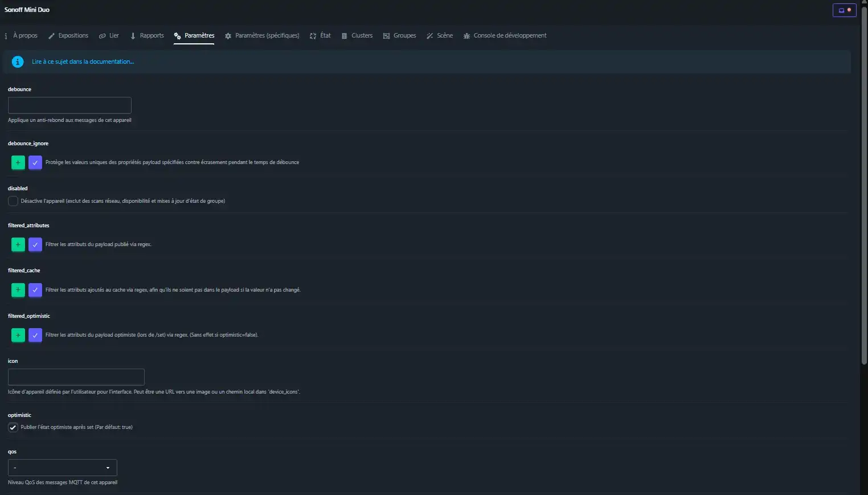
Task: Switch to the Expositions tab
Action: (x=68, y=35)
